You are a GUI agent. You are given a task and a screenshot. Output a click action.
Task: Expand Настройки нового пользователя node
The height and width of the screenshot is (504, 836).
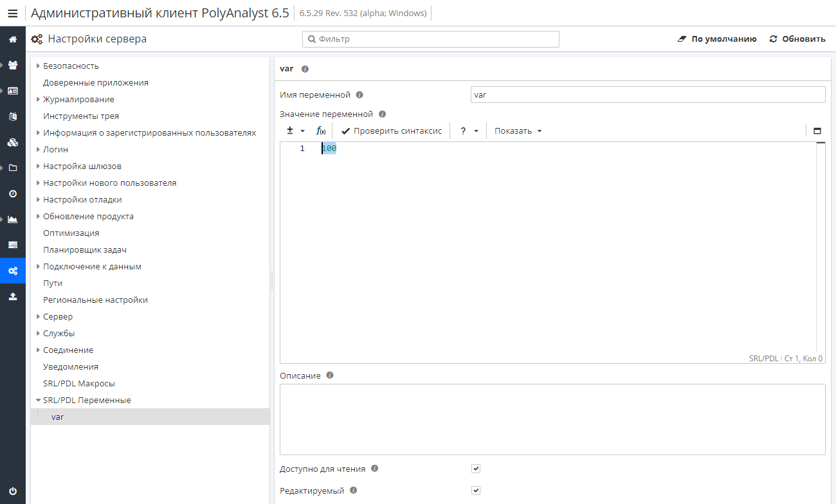tap(39, 183)
